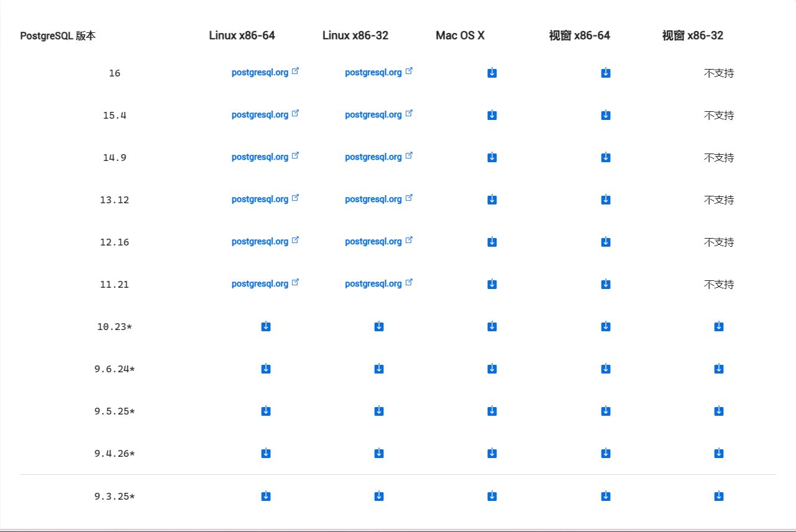Download PostgreSQL 12.16 for 视窗 x86-64
The width and height of the screenshot is (796, 532).
(x=606, y=242)
